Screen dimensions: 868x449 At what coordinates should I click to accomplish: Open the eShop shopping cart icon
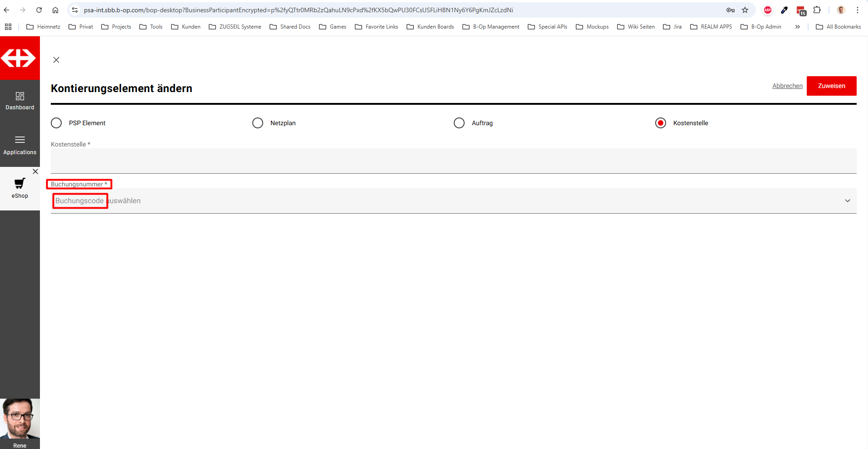[x=20, y=183]
